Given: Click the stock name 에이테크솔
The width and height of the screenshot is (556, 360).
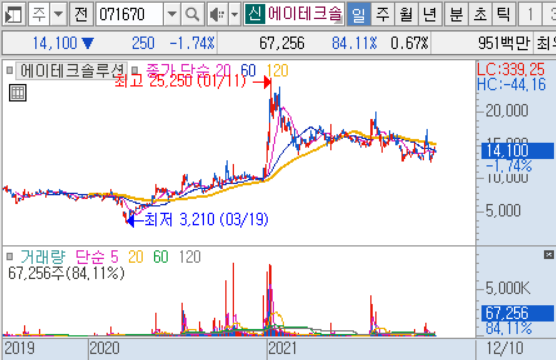Looking at the screenshot, I should point(305,14).
